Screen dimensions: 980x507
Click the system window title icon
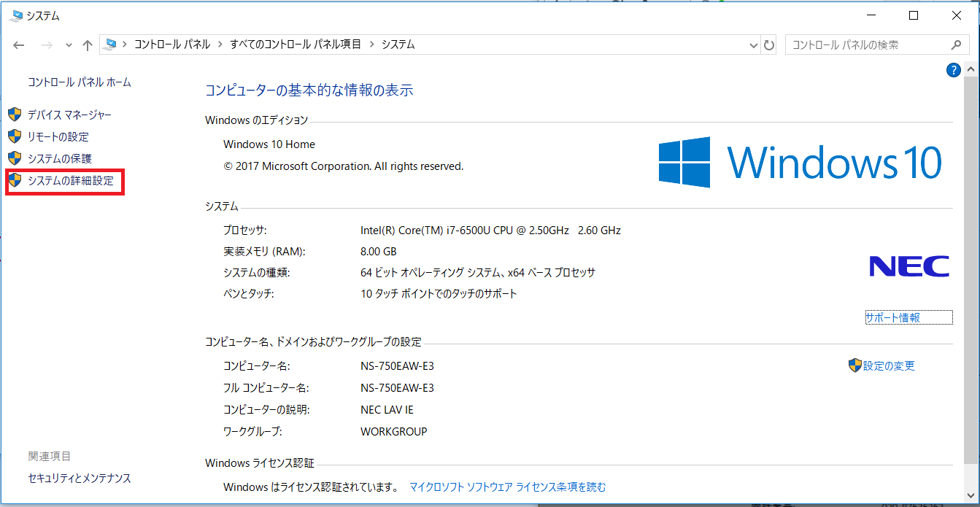point(17,15)
